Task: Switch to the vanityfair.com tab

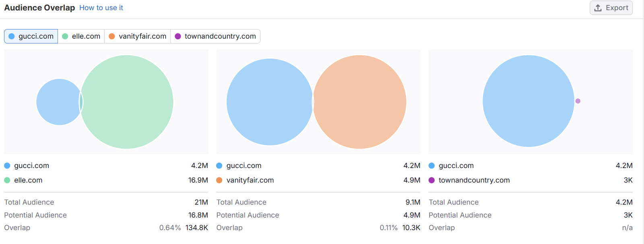Action: pyautogui.click(x=138, y=36)
